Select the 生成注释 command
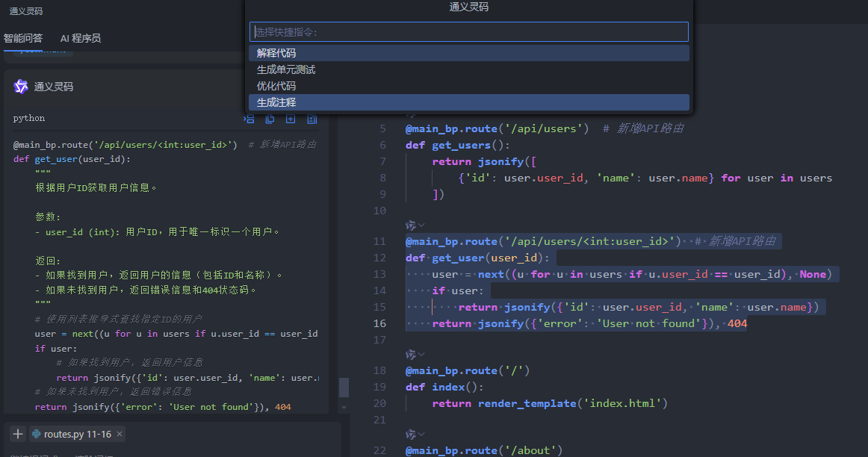Viewport: 868px width, 457px height. tap(469, 102)
